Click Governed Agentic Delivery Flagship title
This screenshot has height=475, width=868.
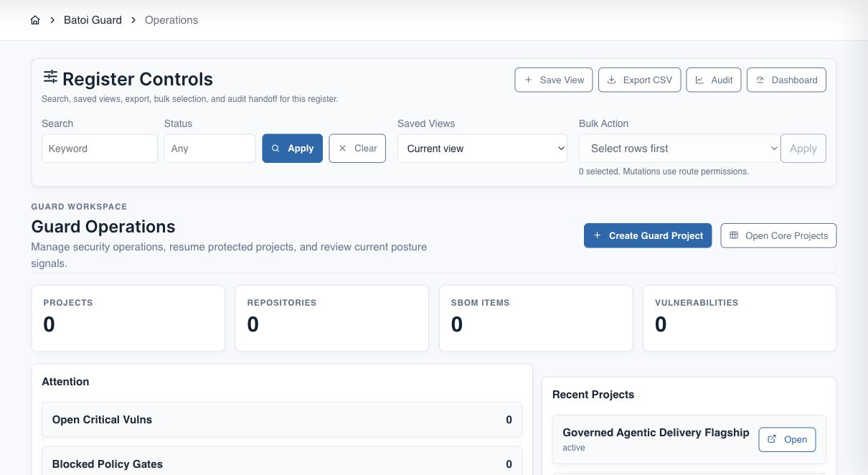click(656, 433)
